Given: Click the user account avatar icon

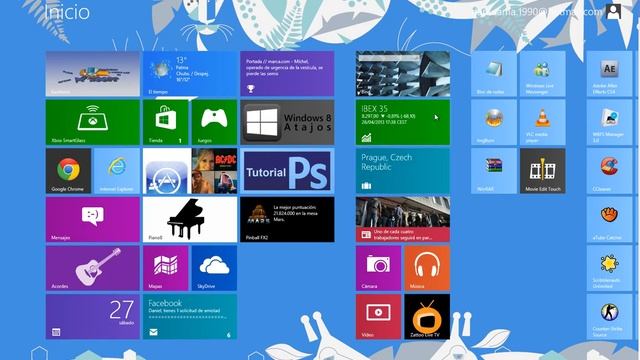Looking at the screenshot, I should coord(613,12).
